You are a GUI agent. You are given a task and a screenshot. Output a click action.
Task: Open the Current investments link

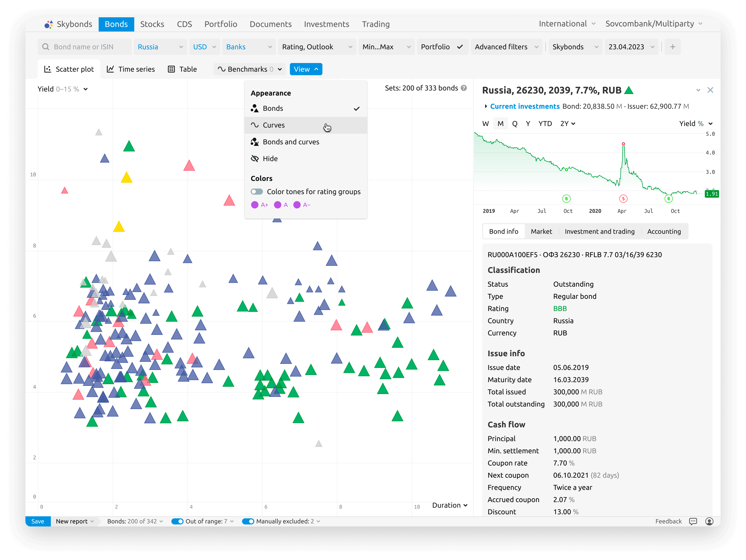[525, 106]
